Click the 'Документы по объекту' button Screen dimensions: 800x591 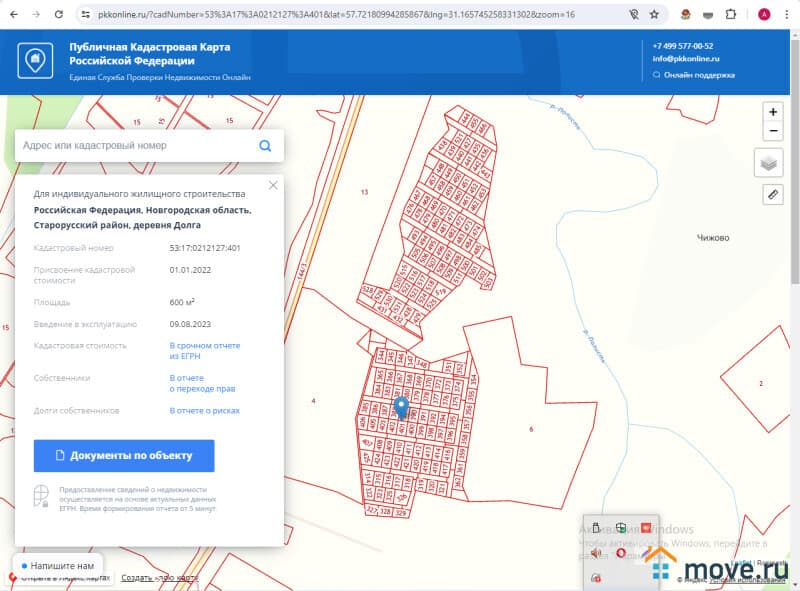pos(124,456)
